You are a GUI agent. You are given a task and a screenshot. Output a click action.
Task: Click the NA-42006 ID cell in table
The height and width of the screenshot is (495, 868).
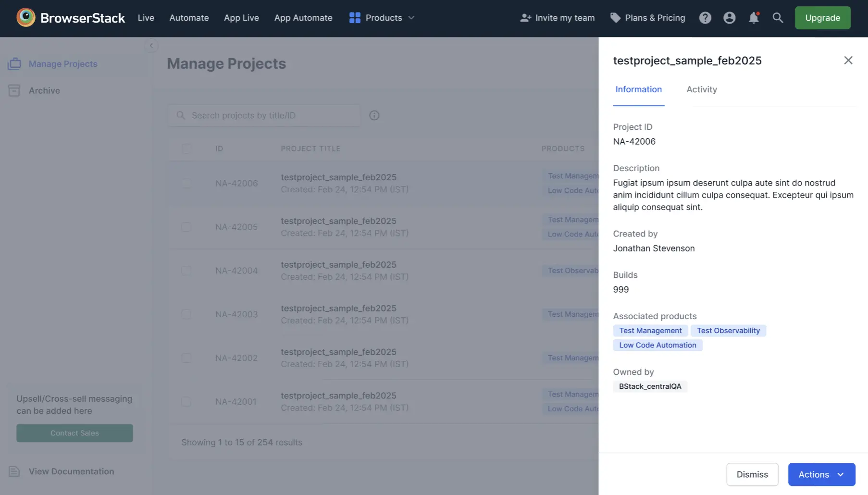point(236,183)
